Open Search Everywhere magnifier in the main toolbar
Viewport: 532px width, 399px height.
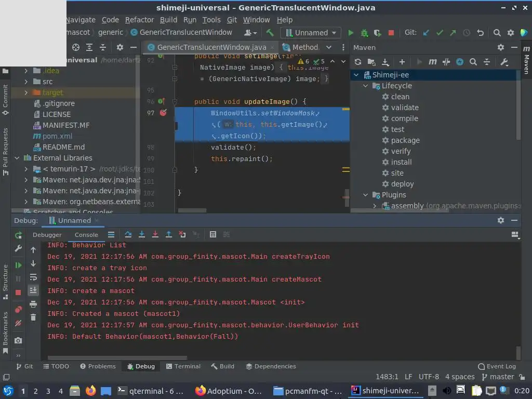497,33
